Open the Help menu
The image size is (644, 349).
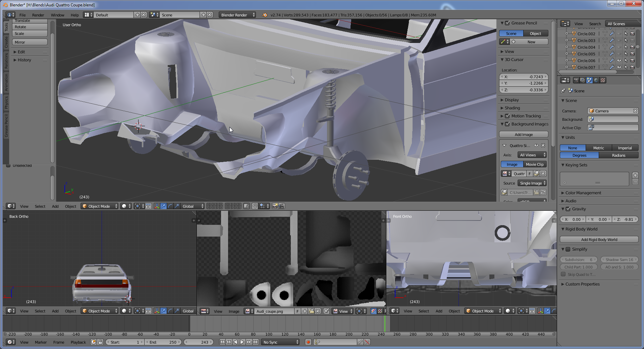tap(74, 15)
